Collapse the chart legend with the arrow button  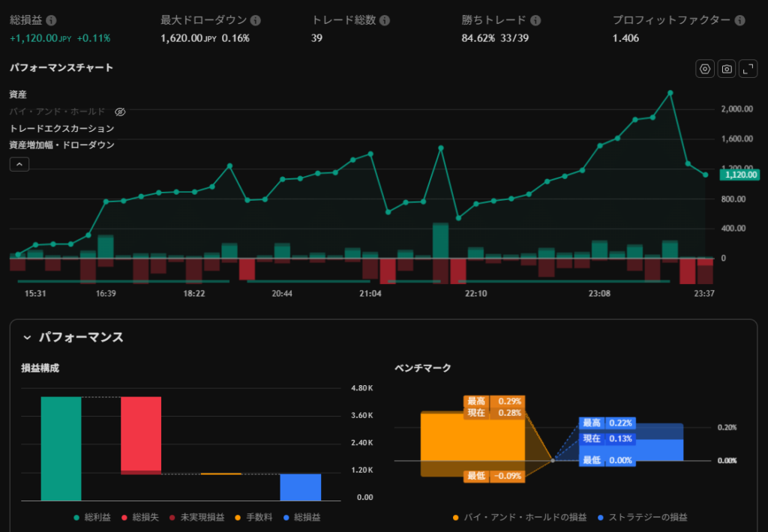click(x=19, y=164)
